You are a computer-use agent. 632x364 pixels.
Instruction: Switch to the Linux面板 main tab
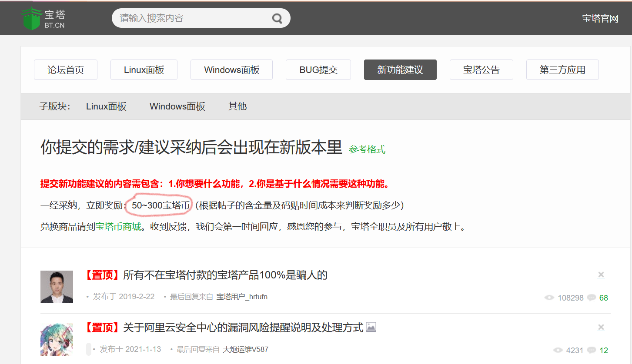pyautogui.click(x=144, y=70)
